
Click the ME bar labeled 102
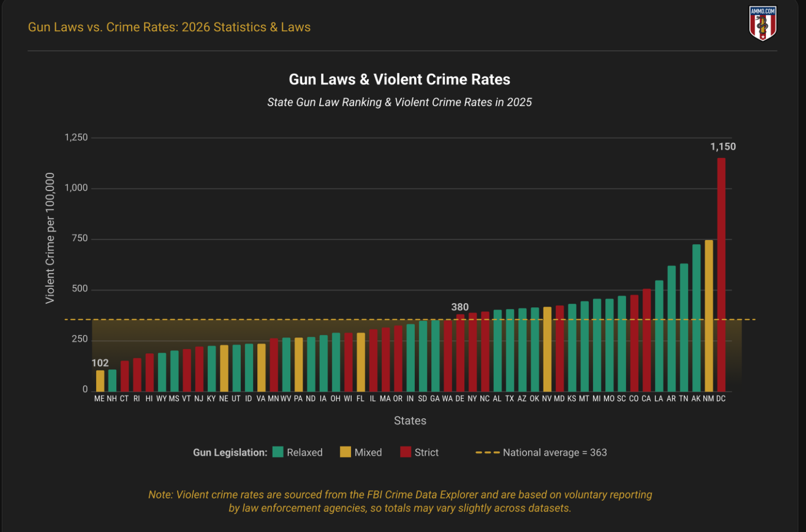[100, 381]
